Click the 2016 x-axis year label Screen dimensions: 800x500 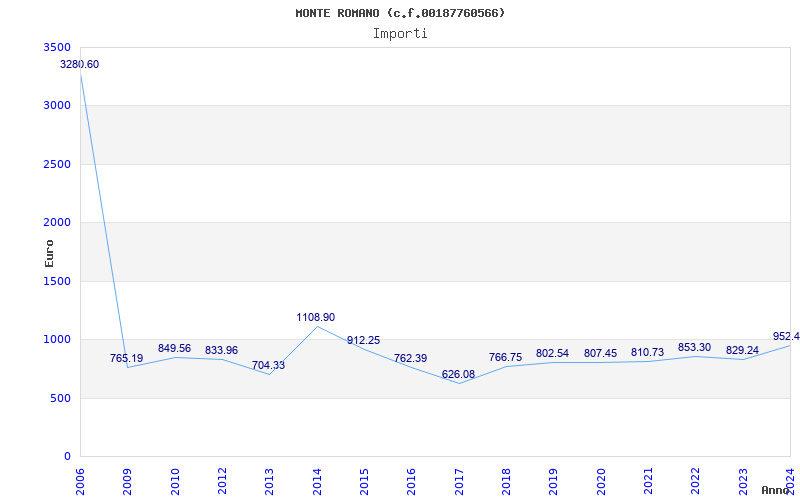411,482
